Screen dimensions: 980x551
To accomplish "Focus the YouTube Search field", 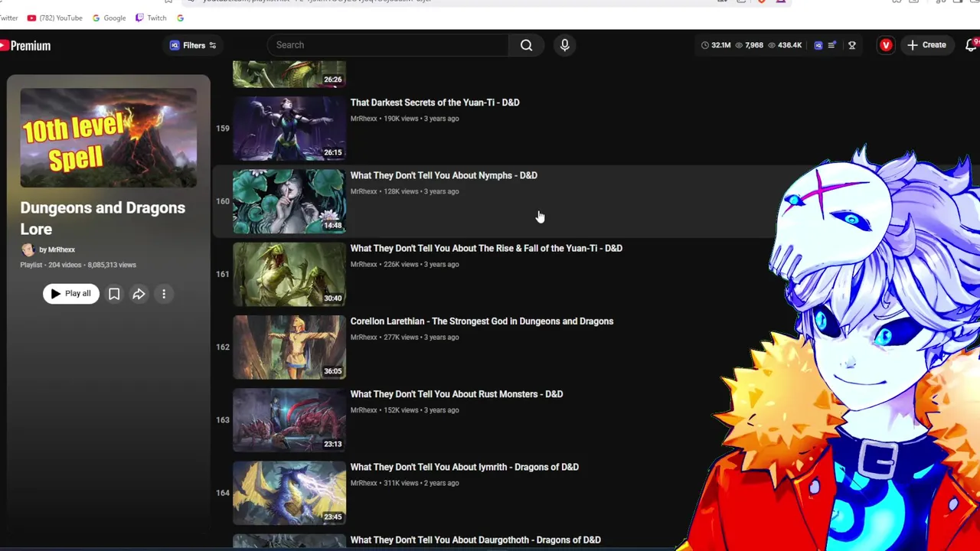I will pos(387,45).
